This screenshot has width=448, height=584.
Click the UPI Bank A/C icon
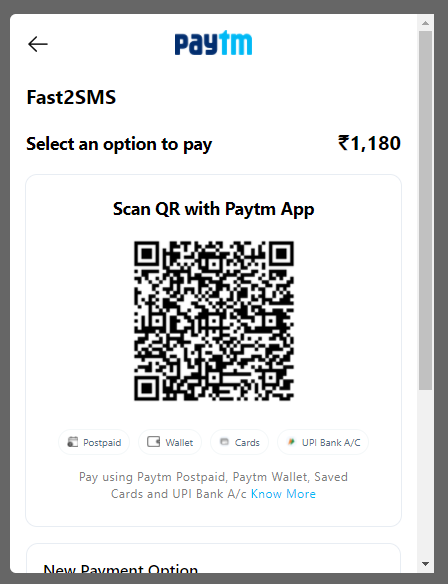tap(291, 442)
